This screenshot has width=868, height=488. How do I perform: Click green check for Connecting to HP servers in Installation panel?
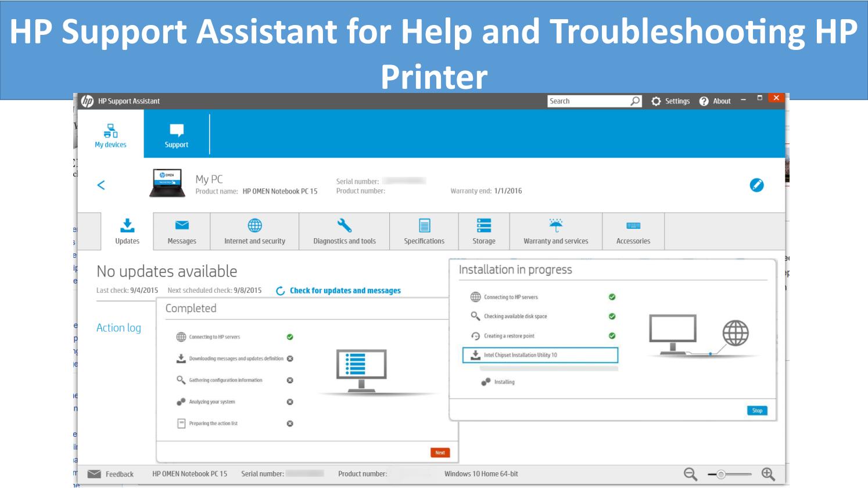point(612,297)
